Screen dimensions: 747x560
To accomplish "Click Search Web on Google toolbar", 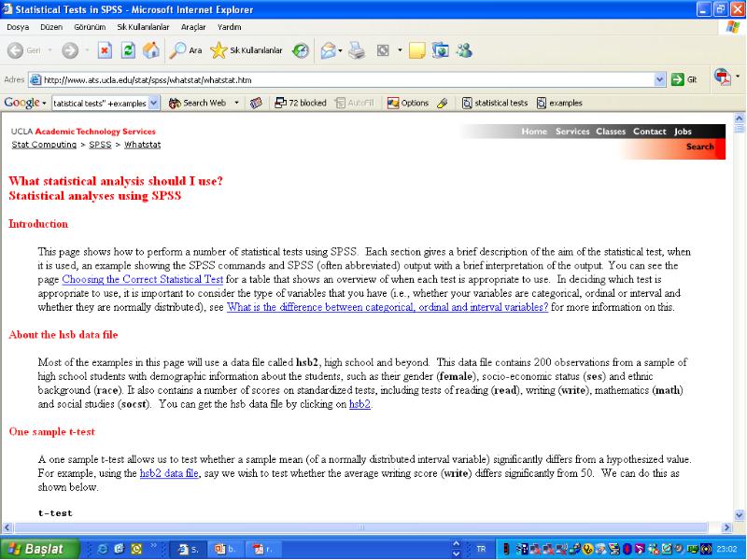I will pos(198,103).
